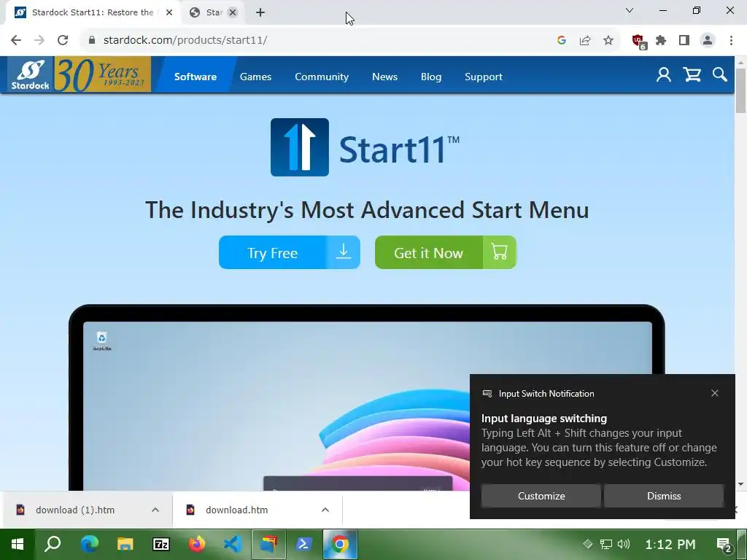Go back using the browser back arrow
This screenshot has height=560, width=747.
pos(16,40)
